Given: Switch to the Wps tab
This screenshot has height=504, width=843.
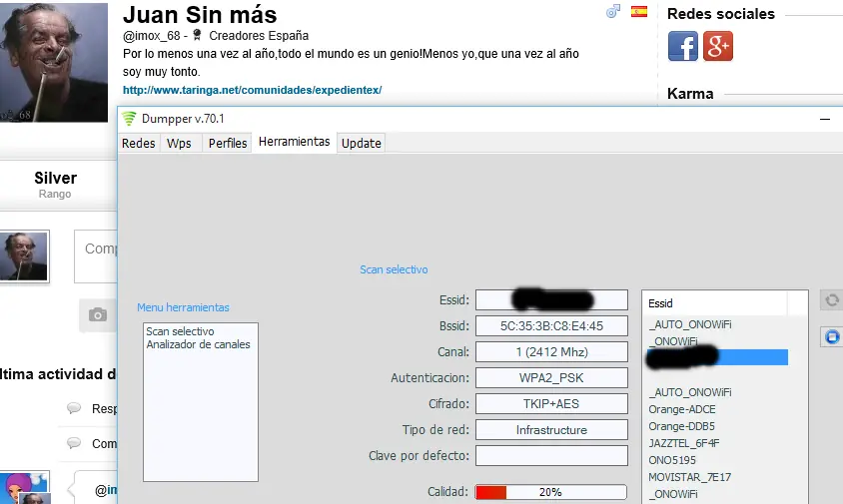Looking at the screenshot, I should click(x=179, y=144).
